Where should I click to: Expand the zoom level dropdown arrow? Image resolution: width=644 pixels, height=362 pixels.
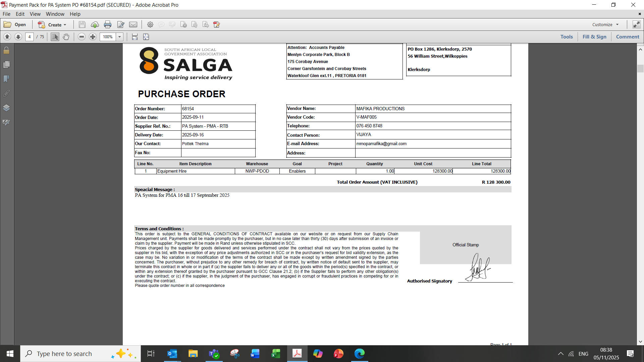click(x=120, y=37)
